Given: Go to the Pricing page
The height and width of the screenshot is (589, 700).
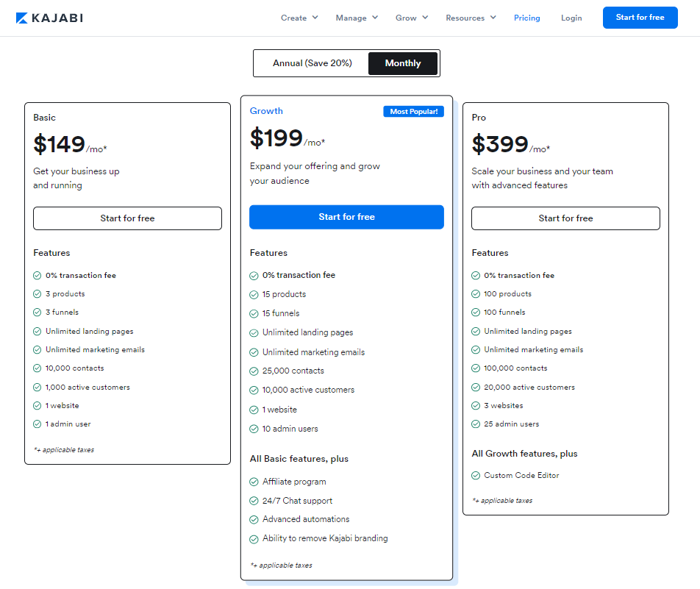Looking at the screenshot, I should [x=526, y=18].
